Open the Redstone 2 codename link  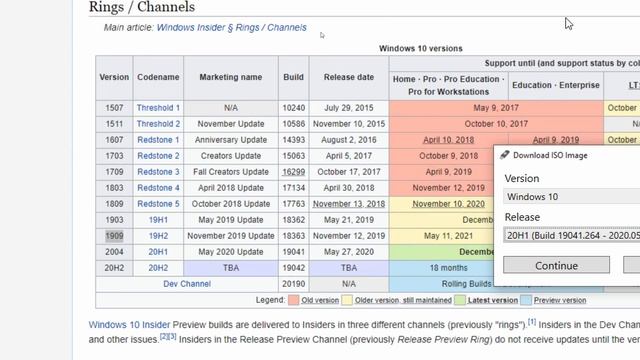point(158,156)
